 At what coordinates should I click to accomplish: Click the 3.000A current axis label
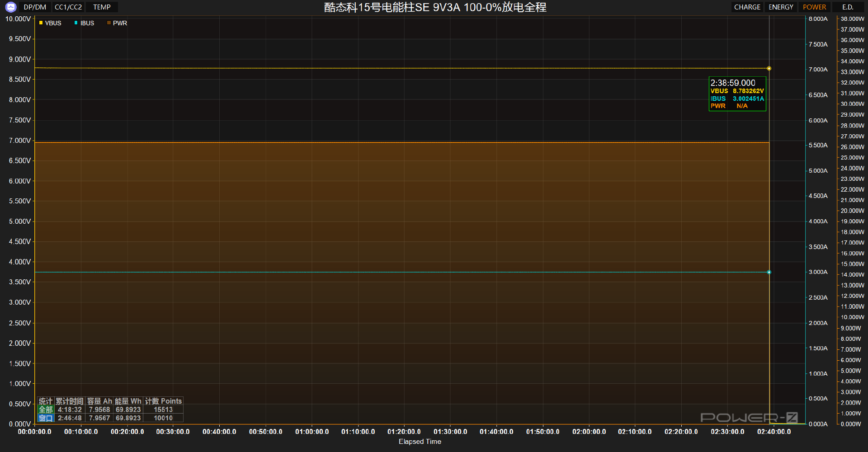(818, 272)
